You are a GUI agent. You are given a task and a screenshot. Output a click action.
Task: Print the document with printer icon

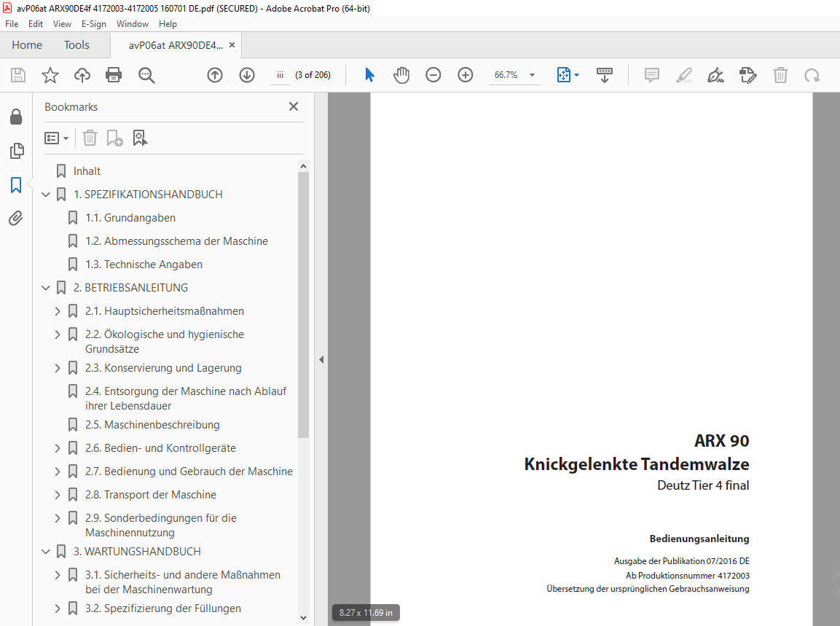(114, 75)
